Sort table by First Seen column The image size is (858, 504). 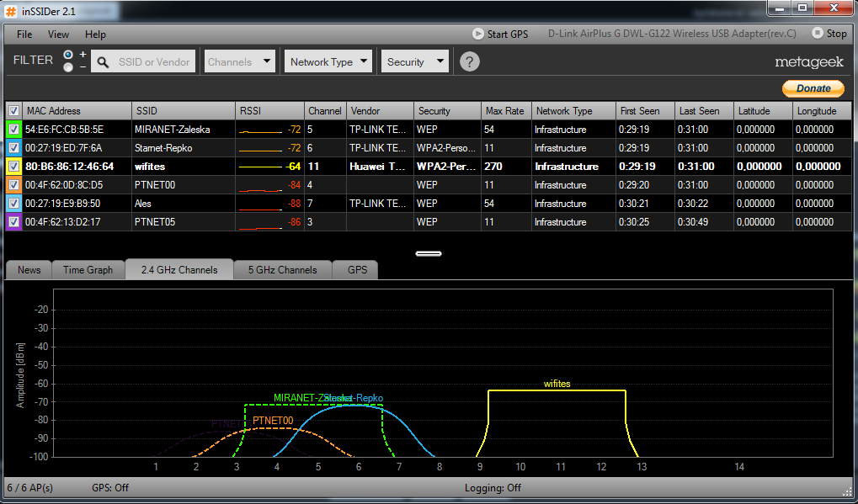(x=646, y=111)
